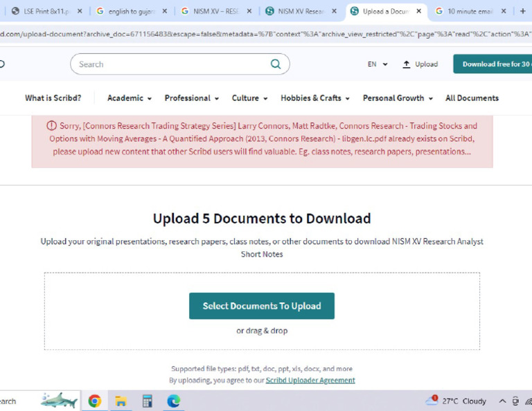Close the 10 minute email tab
This screenshot has width=532, height=411.
[504, 11]
